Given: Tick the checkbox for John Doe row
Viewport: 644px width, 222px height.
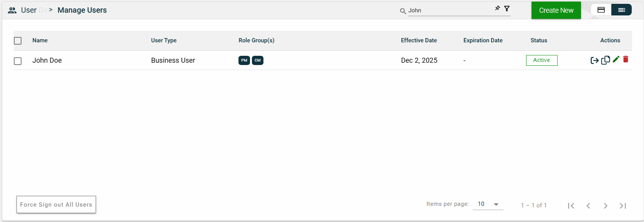Looking at the screenshot, I should tap(18, 61).
